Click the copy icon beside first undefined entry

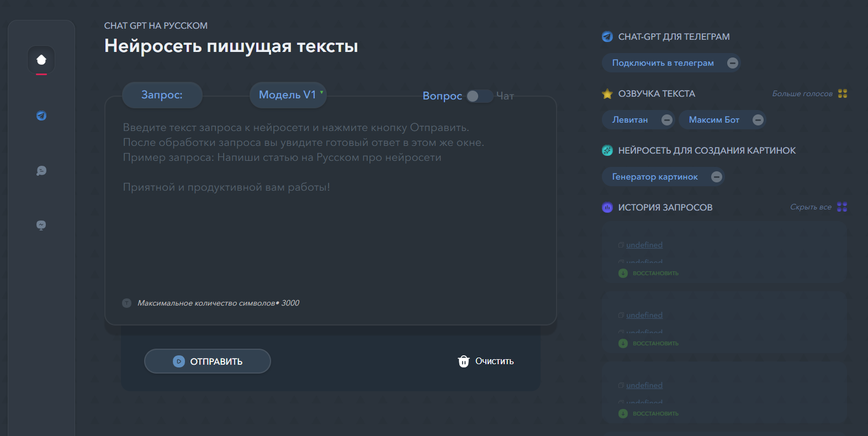click(621, 245)
